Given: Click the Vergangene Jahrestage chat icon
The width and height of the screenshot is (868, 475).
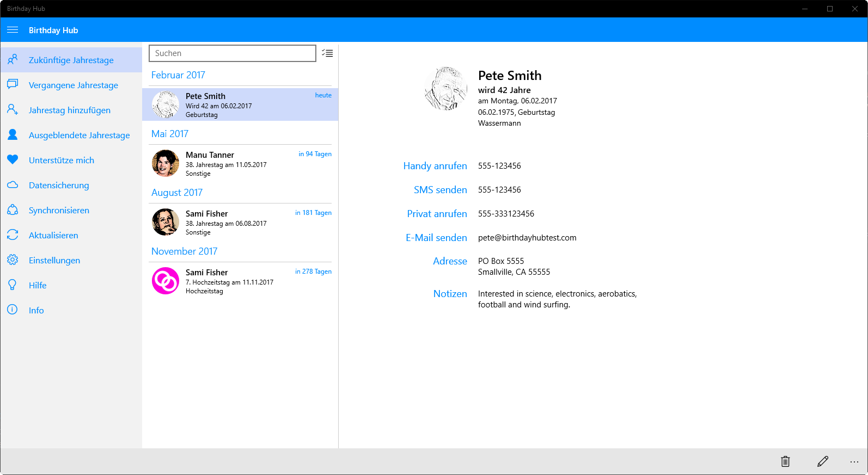Looking at the screenshot, I should click(x=13, y=84).
